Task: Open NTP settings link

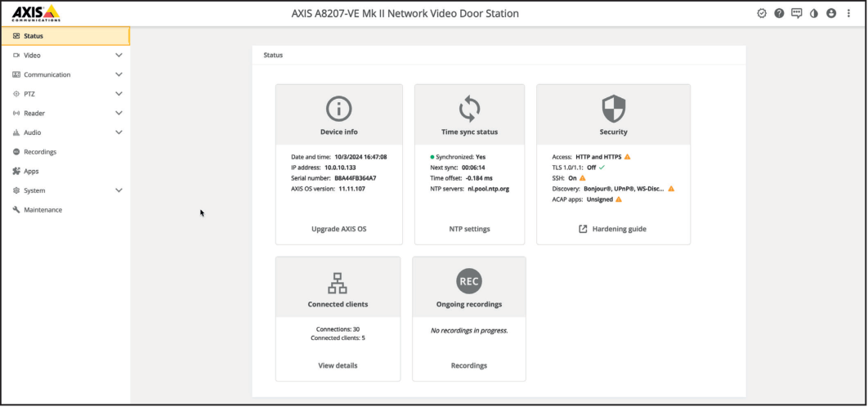Action: [469, 229]
